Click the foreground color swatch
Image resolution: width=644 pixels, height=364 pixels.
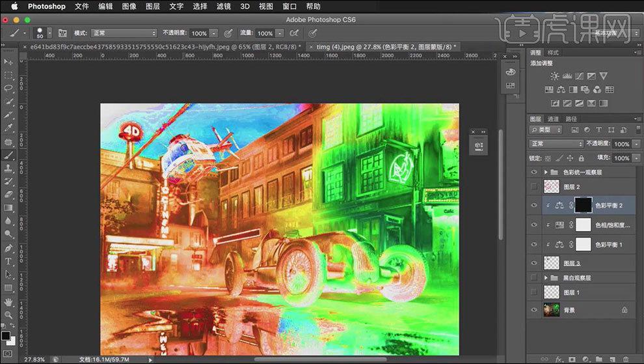(x=5, y=335)
